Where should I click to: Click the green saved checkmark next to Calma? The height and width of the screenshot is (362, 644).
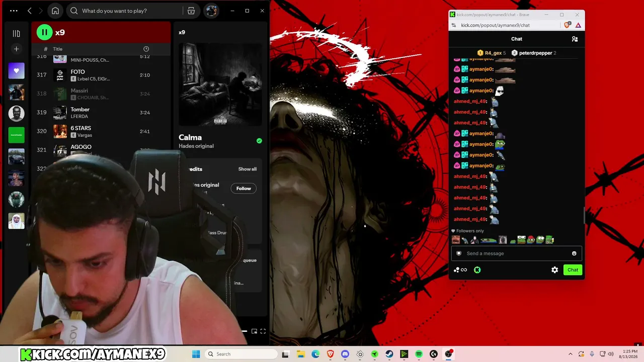pyautogui.click(x=259, y=141)
